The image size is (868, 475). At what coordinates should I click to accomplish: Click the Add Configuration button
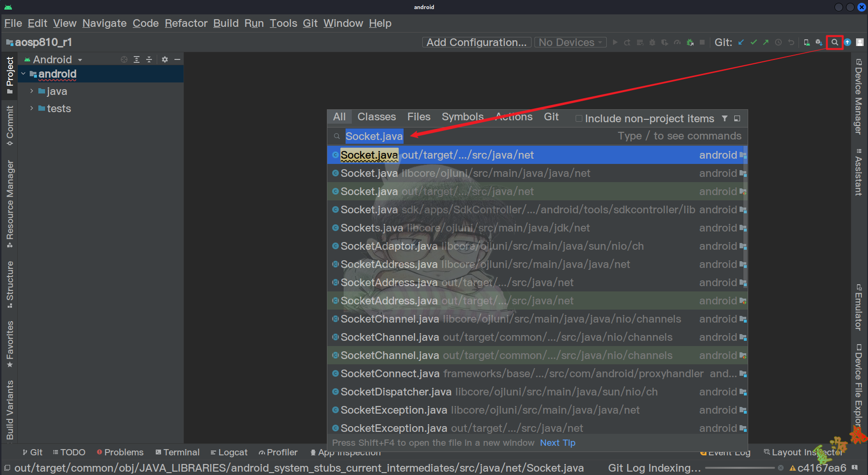(476, 42)
